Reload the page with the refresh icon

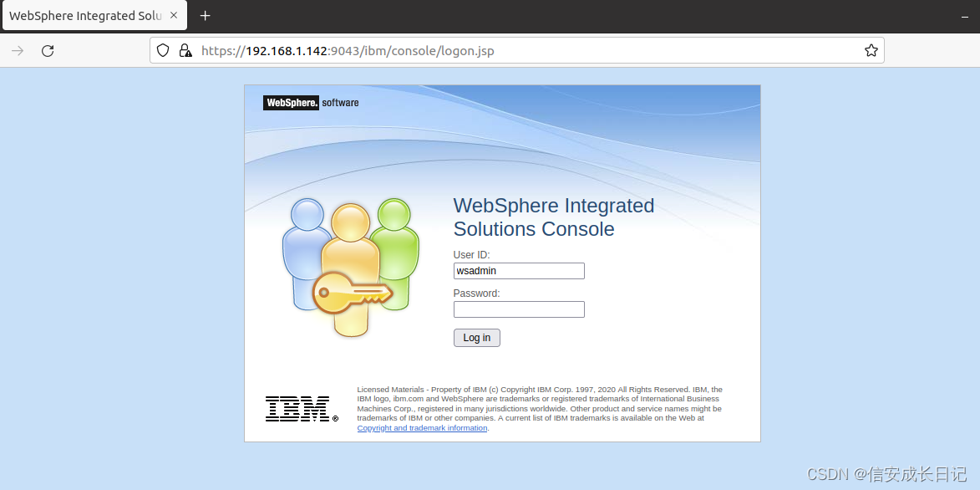pyautogui.click(x=48, y=51)
